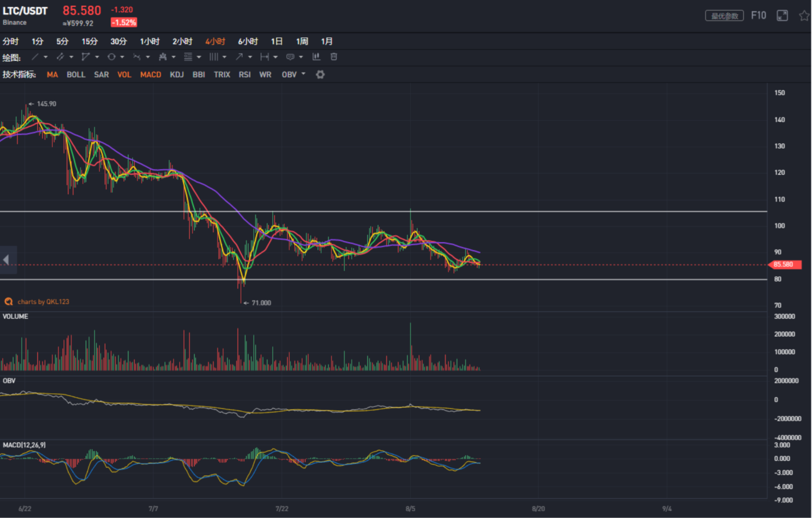Viewport: 812px width, 518px height.
Task: Disable the MACD indicator
Action: pos(150,74)
